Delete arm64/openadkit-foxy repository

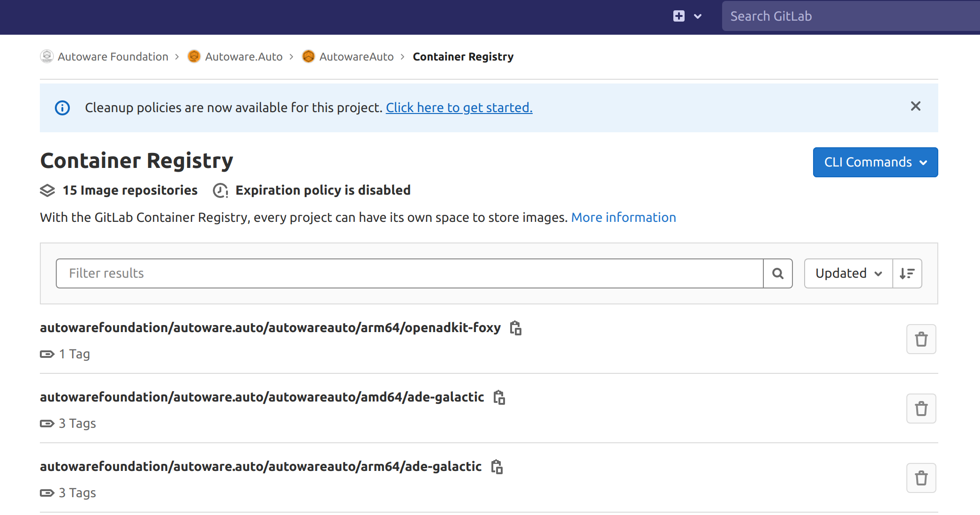pos(921,339)
